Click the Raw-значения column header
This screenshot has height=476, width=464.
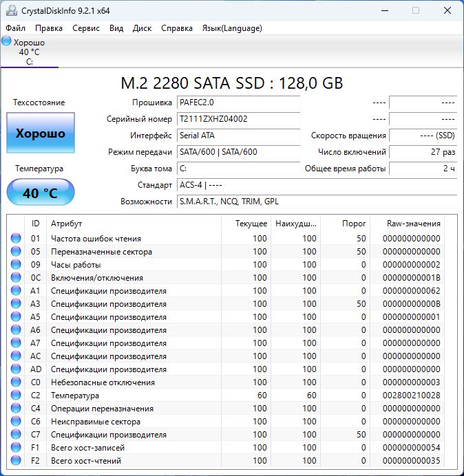pos(407,224)
